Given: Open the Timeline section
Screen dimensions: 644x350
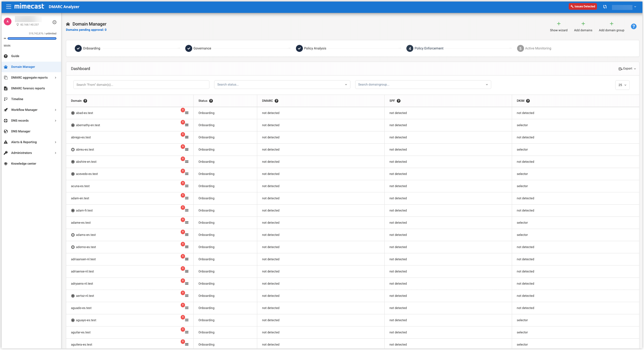Looking at the screenshot, I should click(17, 99).
